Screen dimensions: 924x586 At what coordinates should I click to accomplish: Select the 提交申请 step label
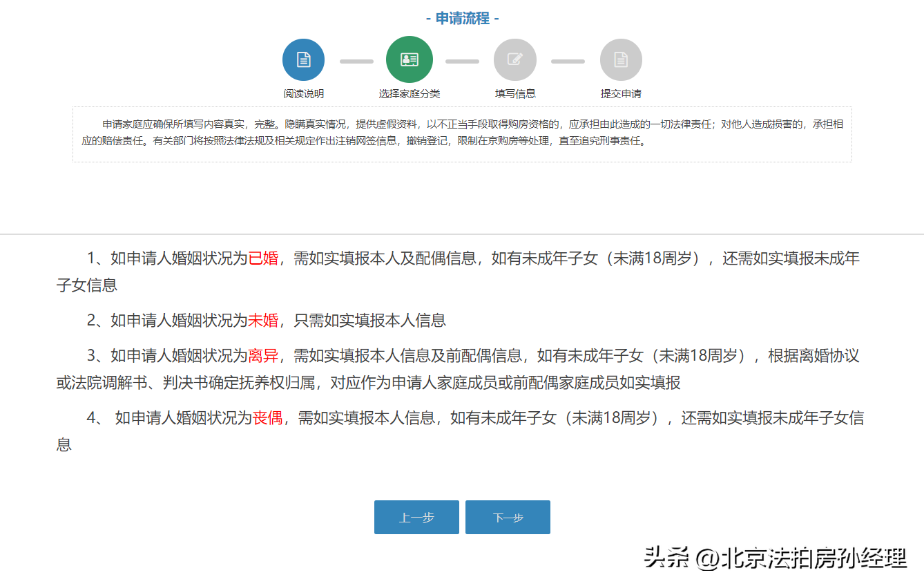coord(621,93)
